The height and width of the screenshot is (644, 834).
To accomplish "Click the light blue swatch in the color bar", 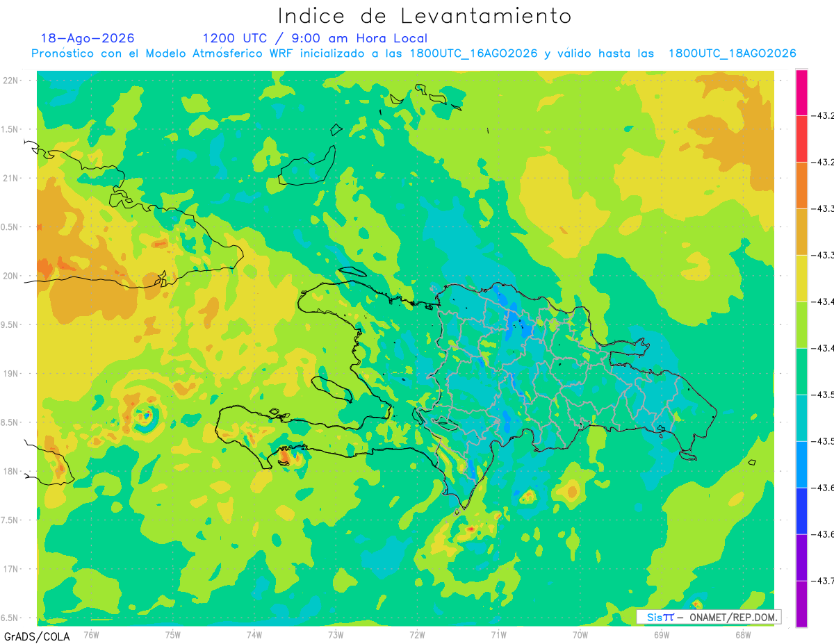I will coord(801,465).
